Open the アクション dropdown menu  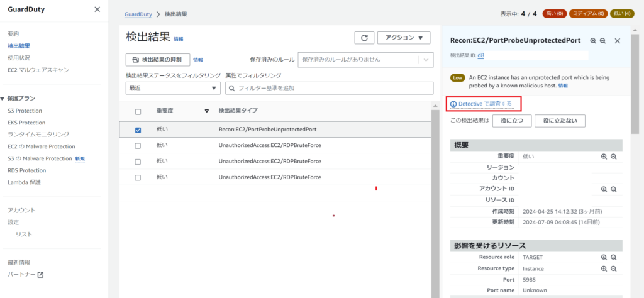click(404, 38)
